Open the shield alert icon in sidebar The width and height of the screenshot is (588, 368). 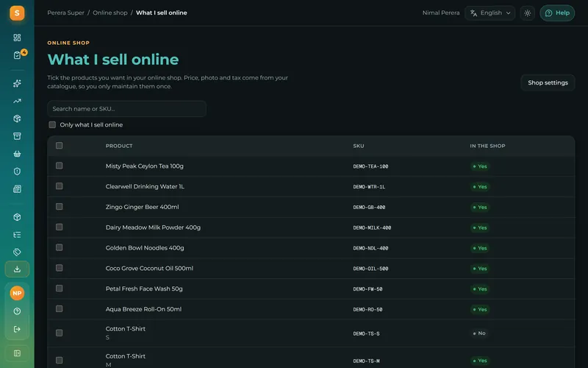click(17, 171)
